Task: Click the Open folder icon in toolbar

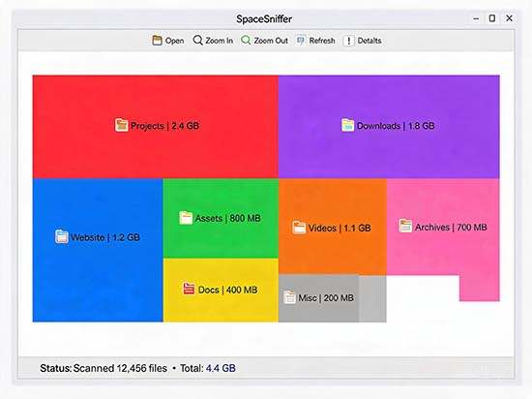Action: click(157, 41)
